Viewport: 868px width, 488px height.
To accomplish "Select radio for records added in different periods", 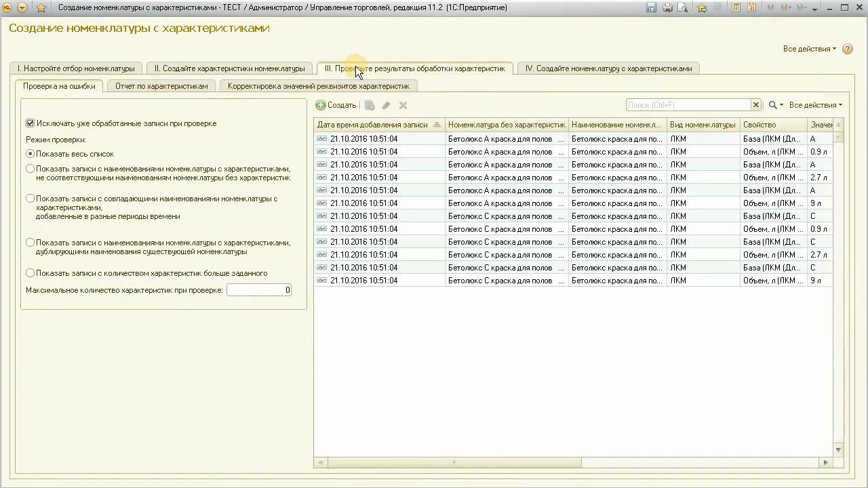I will click(30, 199).
